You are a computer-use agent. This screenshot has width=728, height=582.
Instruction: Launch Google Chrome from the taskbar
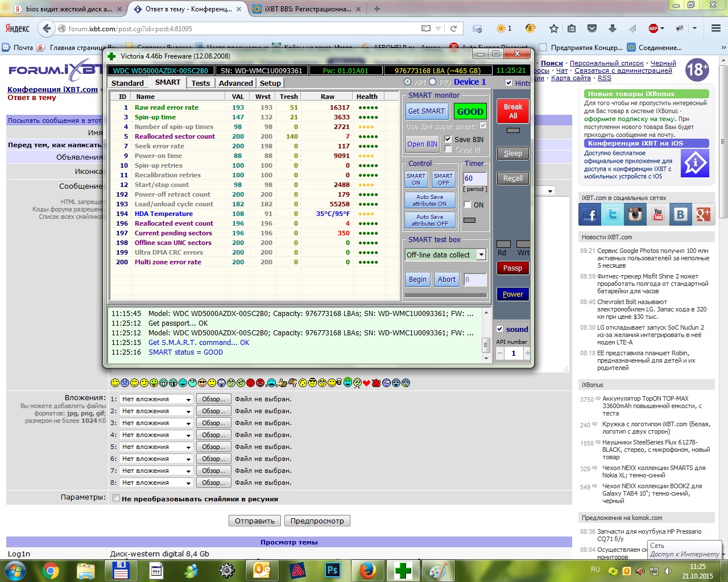click(x=50, y=571)
